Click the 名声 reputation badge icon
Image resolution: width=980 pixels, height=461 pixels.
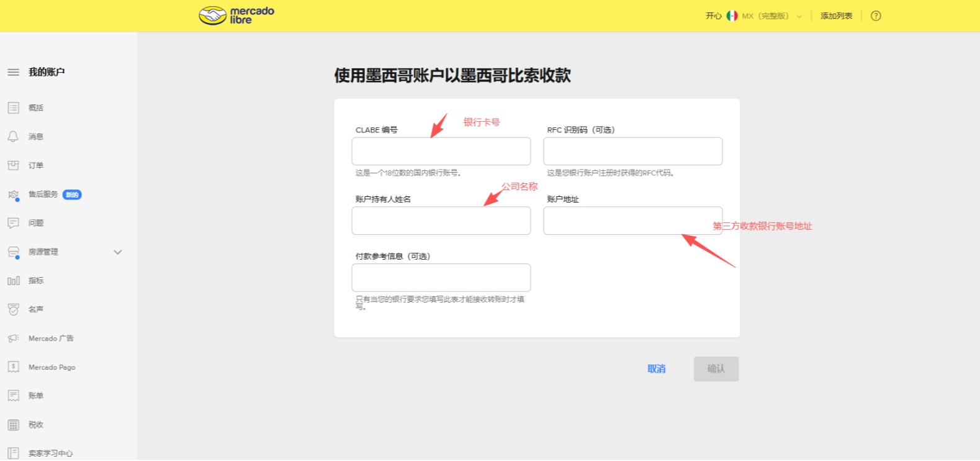(x=13, y=309)
